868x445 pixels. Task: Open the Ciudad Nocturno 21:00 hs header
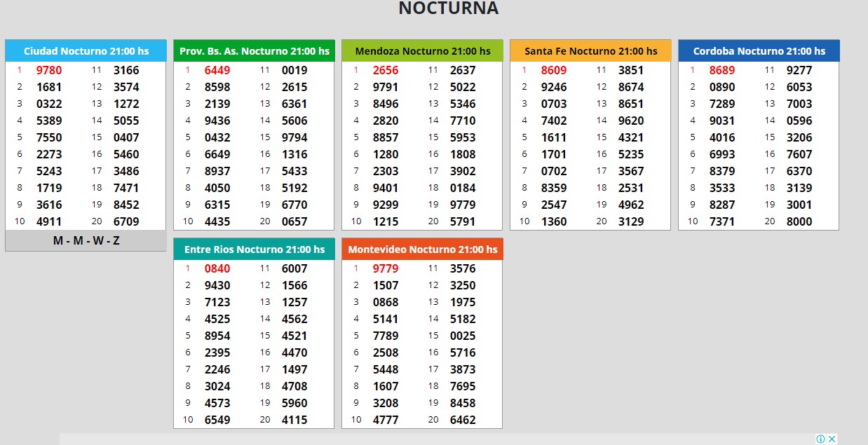pyautogui.click(x=86, y=51)
